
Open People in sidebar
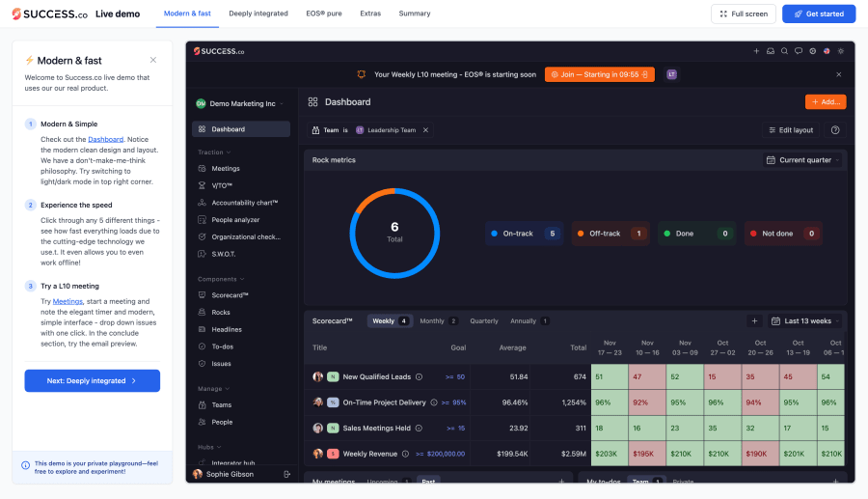241,422
